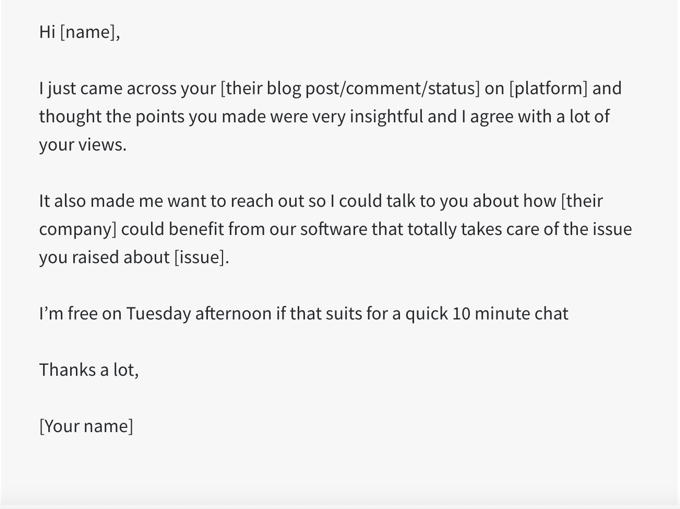Screen dimensions: 680x509
Task: Select the [their blog post/comment/status] placeholder
Action: coord(350,88)
